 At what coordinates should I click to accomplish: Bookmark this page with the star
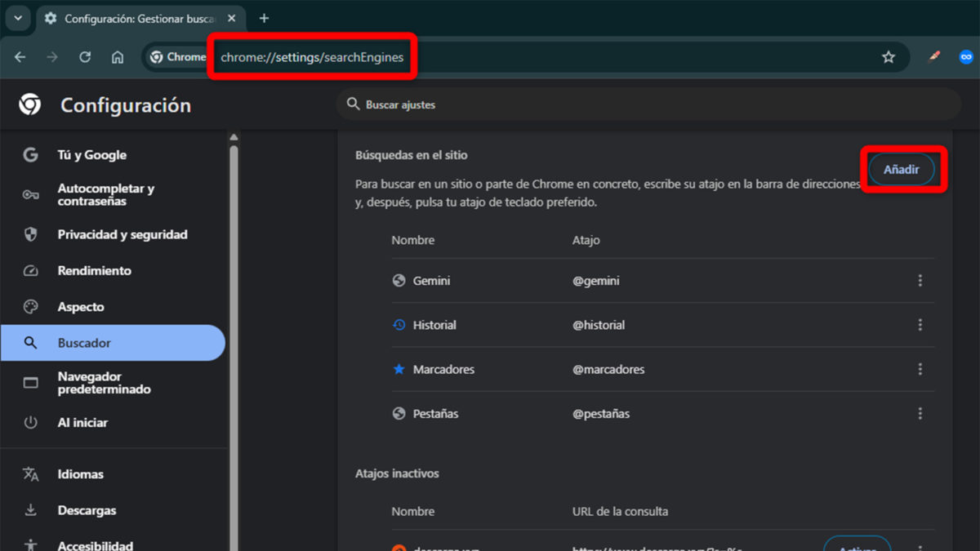[x=889, y=57]
